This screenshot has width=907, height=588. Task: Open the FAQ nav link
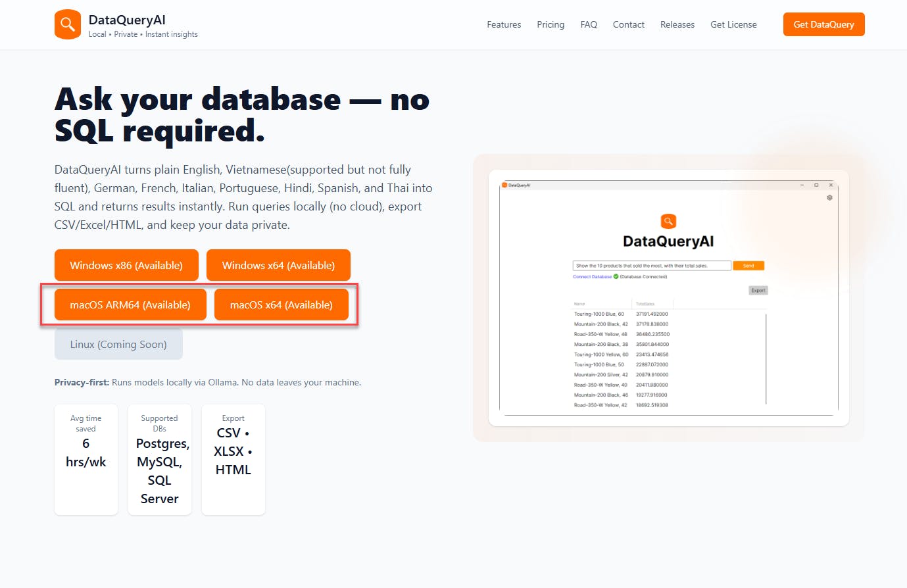coord(589,24)
